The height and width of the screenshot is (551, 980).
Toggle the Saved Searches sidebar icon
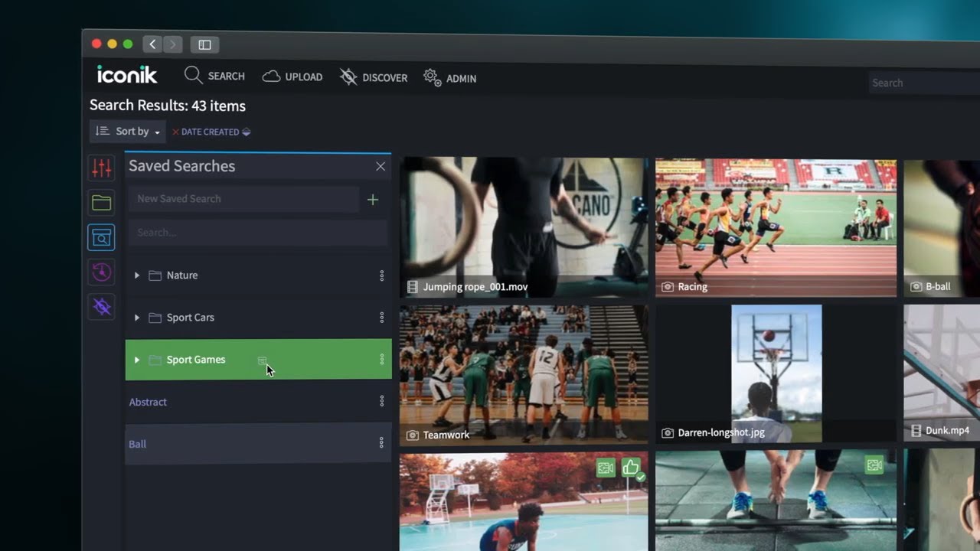(x=102, y=238)
